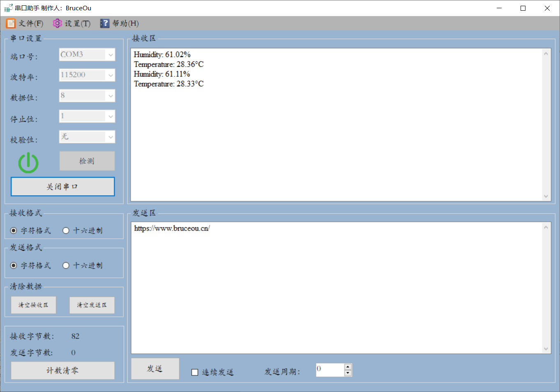The width and height of the screenshot is (560, 392).
Task: Minimize the 串口助手 window
Action: coord(499,8)
